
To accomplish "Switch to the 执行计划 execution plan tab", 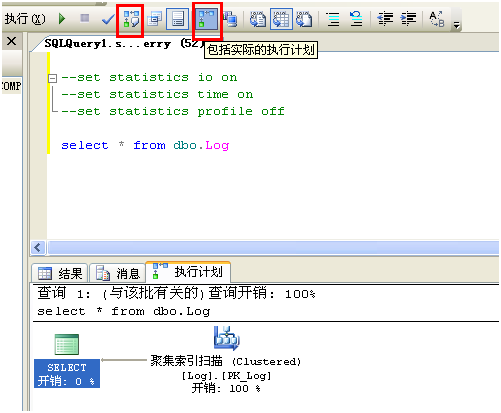I will coord(188,272).
